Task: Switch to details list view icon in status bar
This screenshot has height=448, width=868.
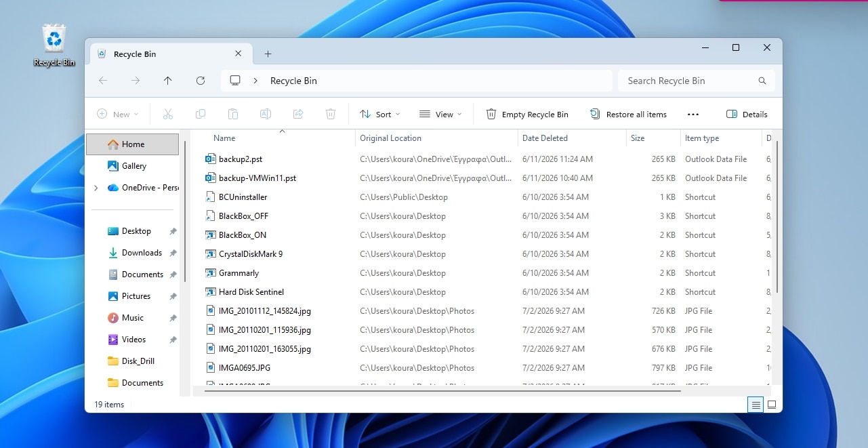Action: tap(755, 405)
